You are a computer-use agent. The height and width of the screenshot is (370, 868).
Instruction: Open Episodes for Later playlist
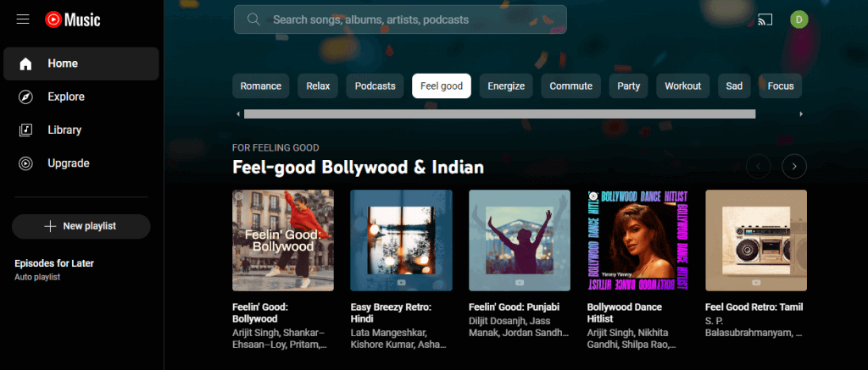(x=54, y=264)
